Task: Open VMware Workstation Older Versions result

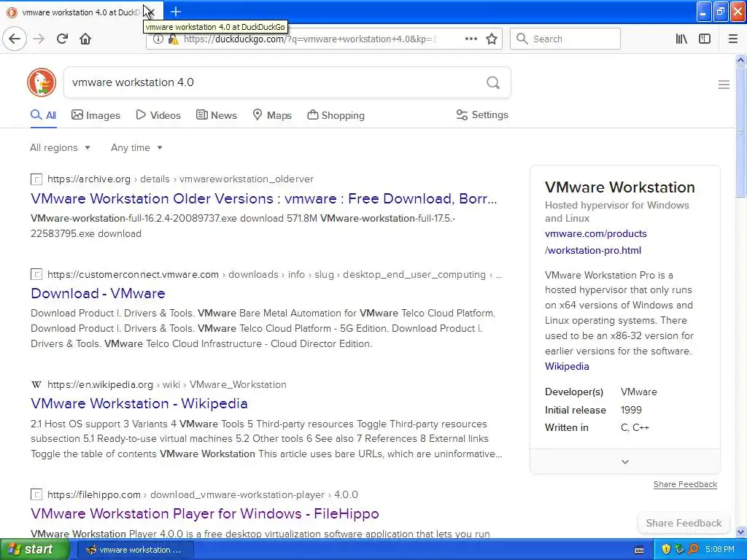Action: pos(264,198)
